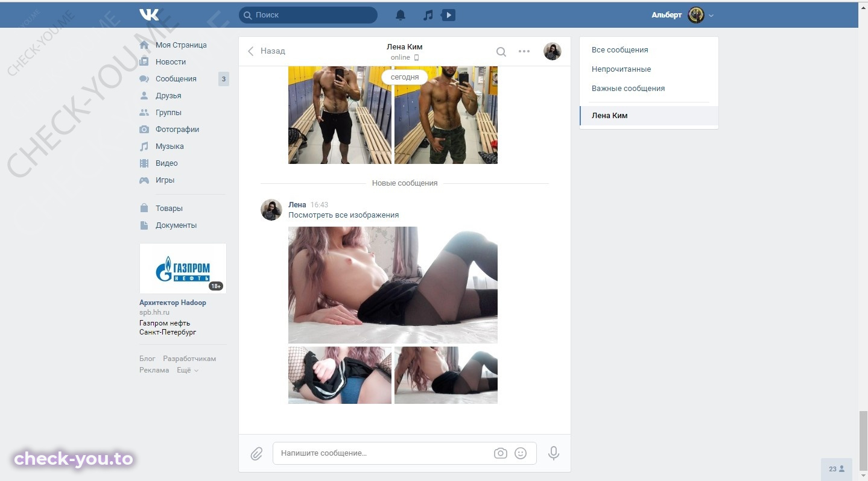Select the Лена Ким dialog tab
This screenshot has width=868, height=481.
pyautogui.click(x=649, y=116)
